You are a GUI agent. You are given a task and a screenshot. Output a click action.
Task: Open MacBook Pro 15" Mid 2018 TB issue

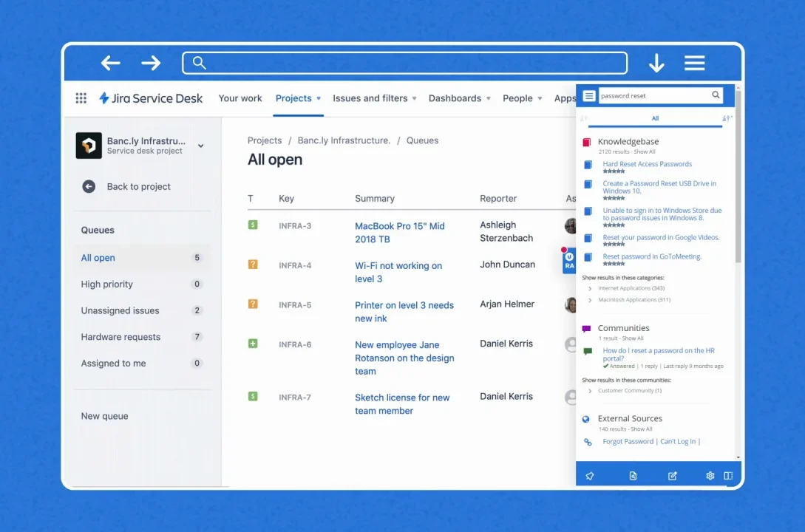click(399, 233)
